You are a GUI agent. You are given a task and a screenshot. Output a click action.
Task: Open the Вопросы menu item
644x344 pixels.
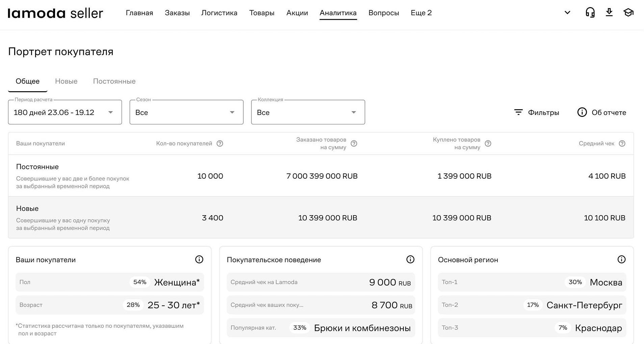(384, 13)
